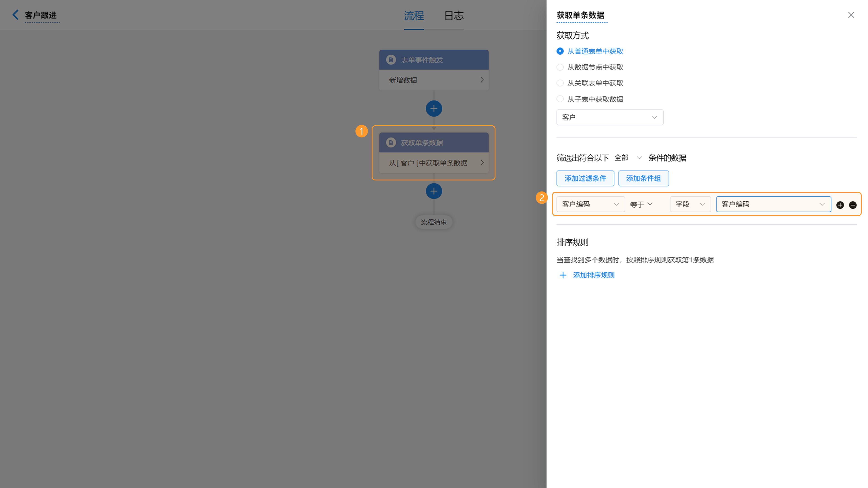Click the 表单事件触发 node header

[434, 60]
